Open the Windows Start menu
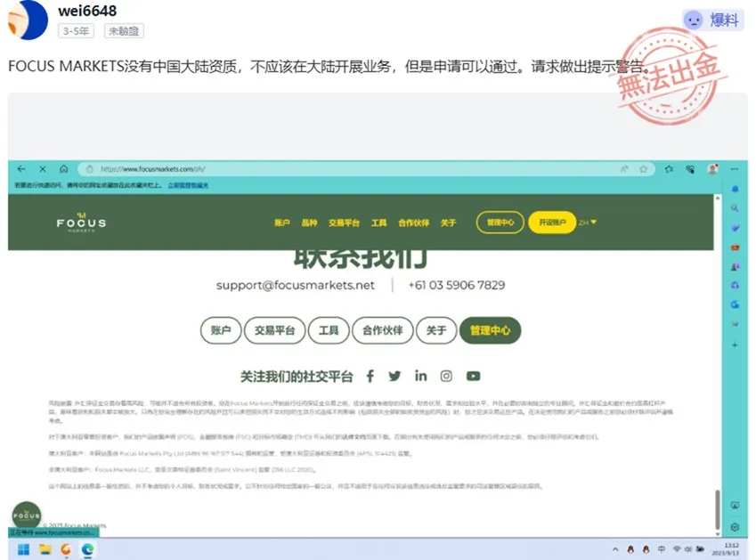756x560 pixels. pyautogui.click(x=23, y=549)
